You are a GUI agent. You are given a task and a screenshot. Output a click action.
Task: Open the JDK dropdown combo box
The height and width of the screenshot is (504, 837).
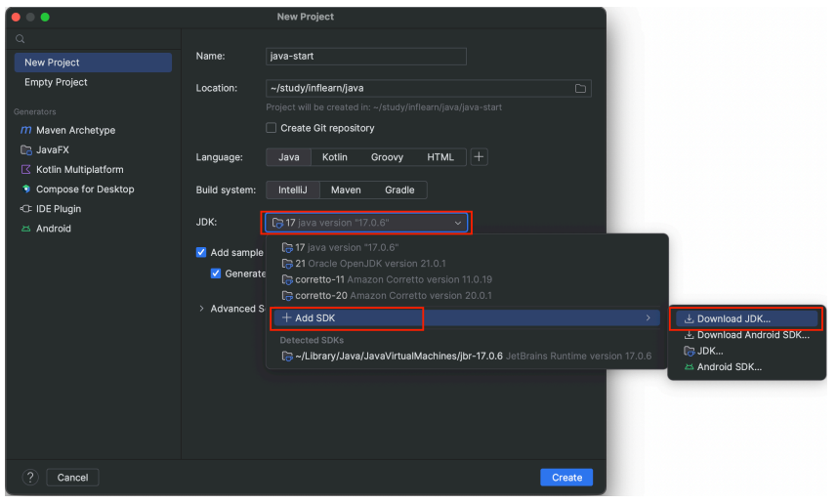(x=366, y=223)
